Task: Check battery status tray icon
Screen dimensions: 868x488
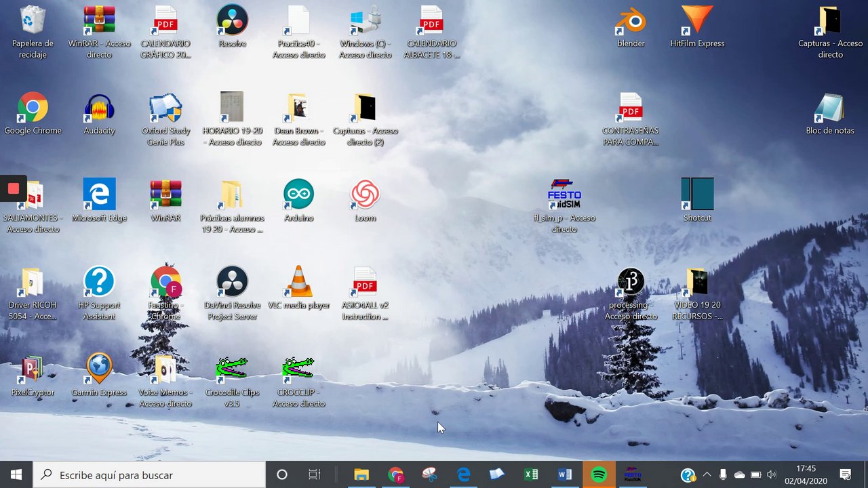Action: click(x=755, y=475)
